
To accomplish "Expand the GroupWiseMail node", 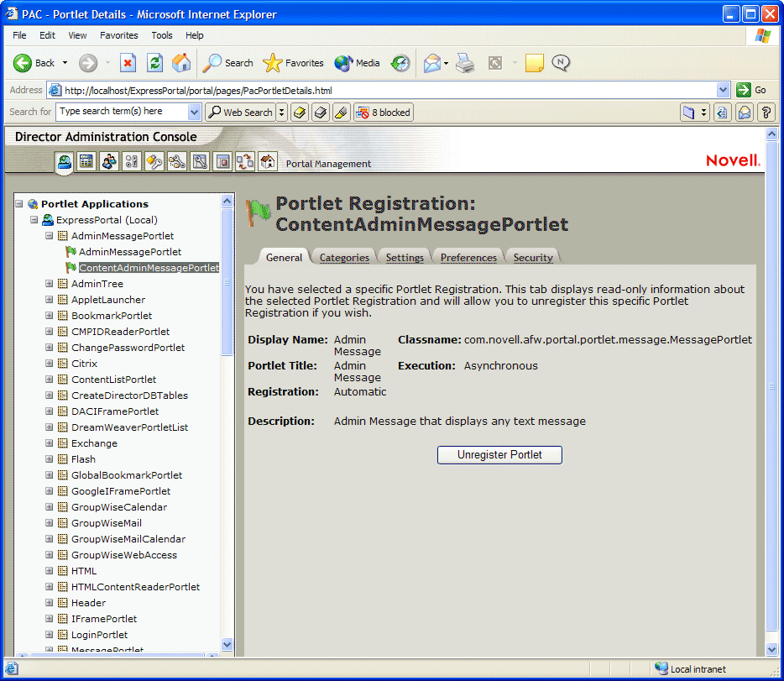I will [x=49, y=523].
